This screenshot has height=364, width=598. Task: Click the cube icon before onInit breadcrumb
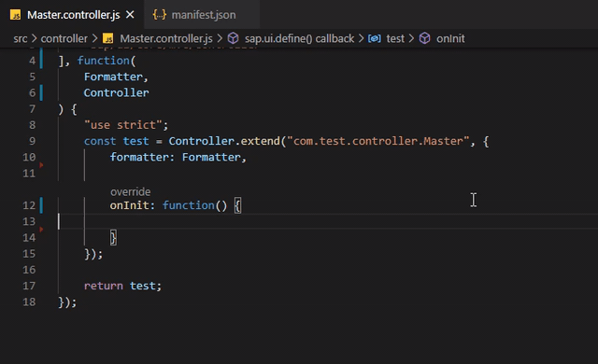[424, 38]
